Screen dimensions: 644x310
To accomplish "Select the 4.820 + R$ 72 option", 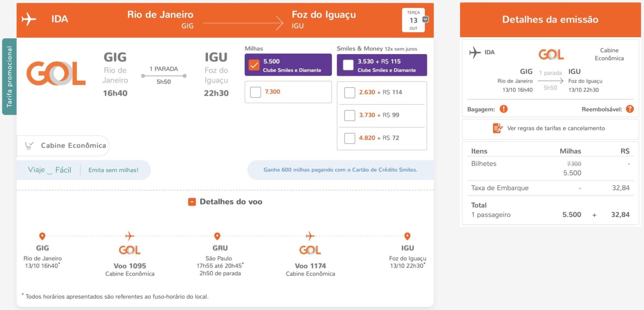I will pos(350,138).
